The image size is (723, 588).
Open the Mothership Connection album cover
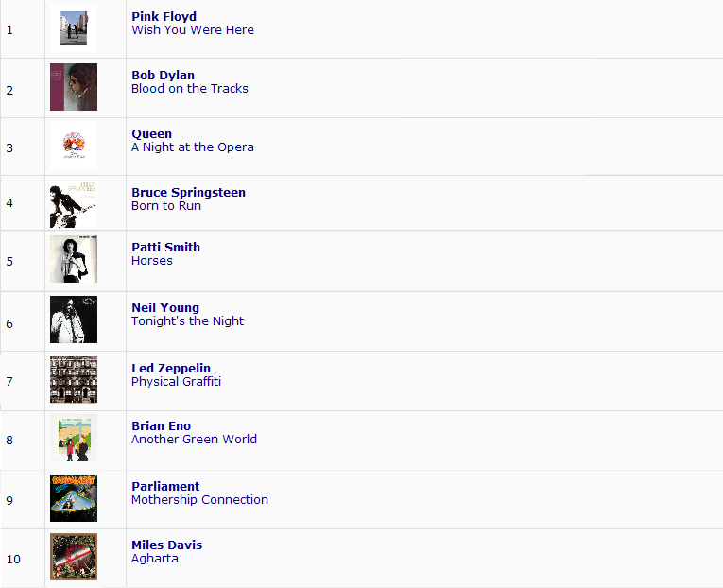click(x=74, y=498)
